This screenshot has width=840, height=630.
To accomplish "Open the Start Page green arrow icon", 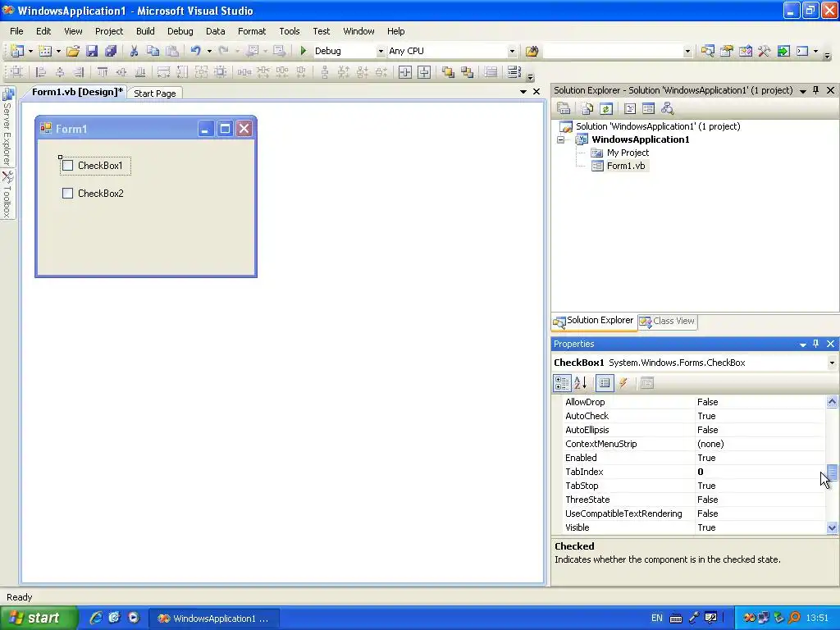I will (783, 51).
